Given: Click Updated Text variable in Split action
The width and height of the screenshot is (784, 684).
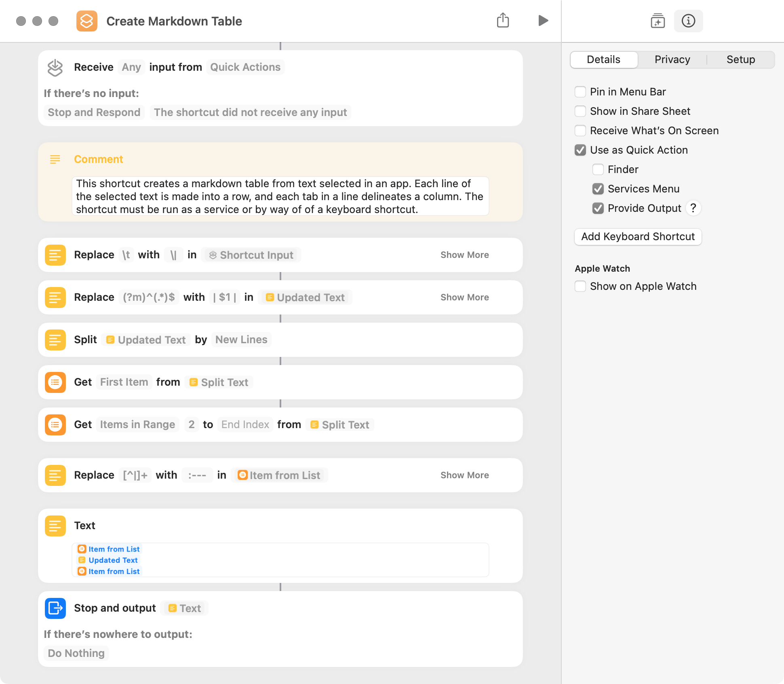Looking at the screenshot, I should (146, 340).
